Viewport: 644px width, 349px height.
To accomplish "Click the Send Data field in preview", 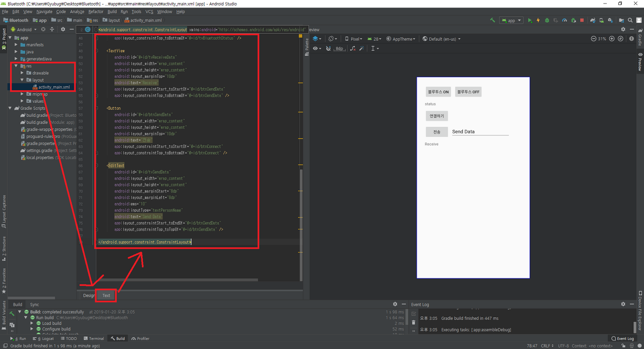I will pyautogui.click(x=480, y=132).
